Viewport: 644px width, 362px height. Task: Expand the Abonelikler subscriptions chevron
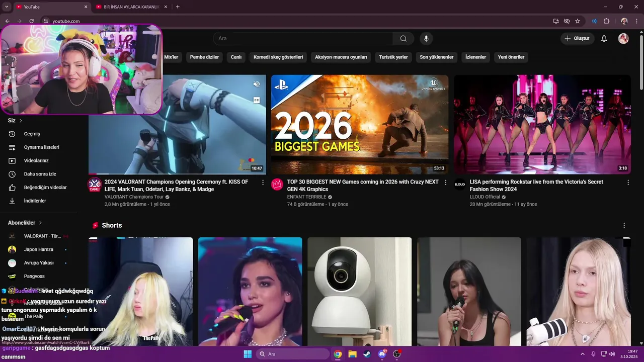coord(41,223)
